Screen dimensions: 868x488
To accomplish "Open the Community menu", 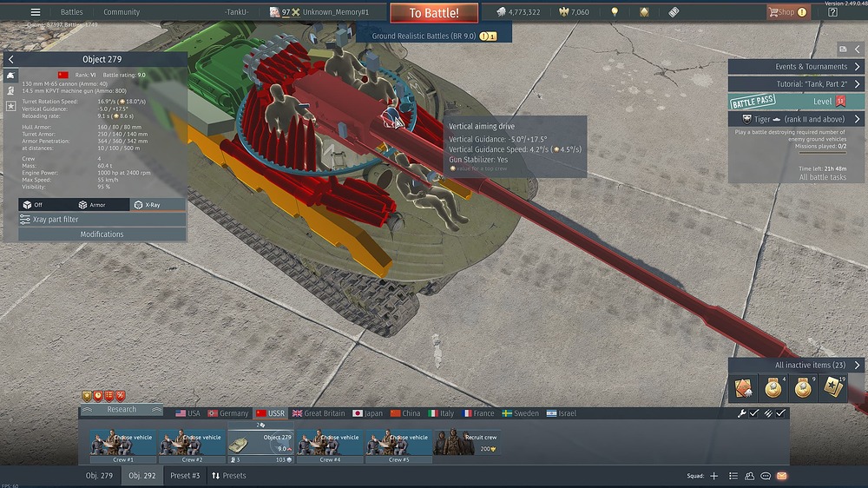I will [122, 12].
